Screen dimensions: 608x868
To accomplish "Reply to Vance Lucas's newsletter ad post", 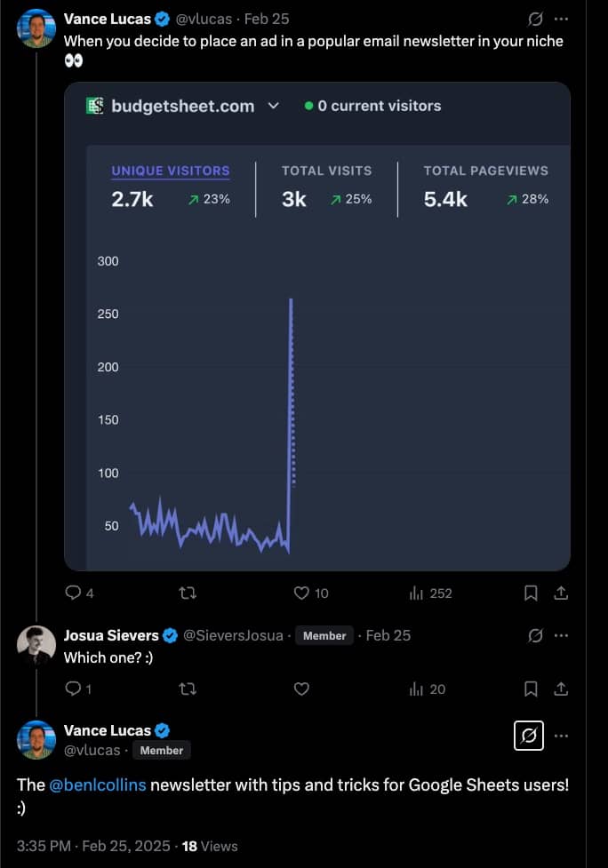I will click(74, 593).
